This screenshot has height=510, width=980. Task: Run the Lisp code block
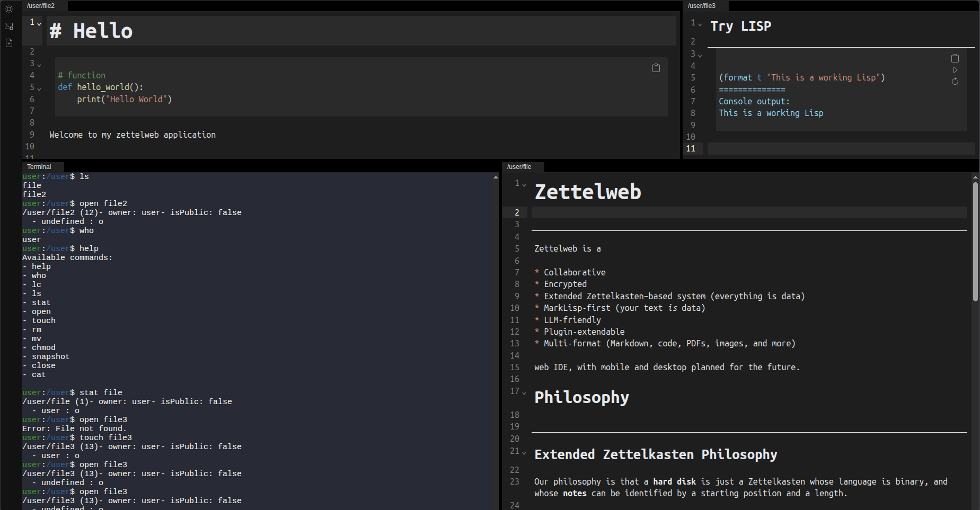pyautogui.click(x=955, y=70)
